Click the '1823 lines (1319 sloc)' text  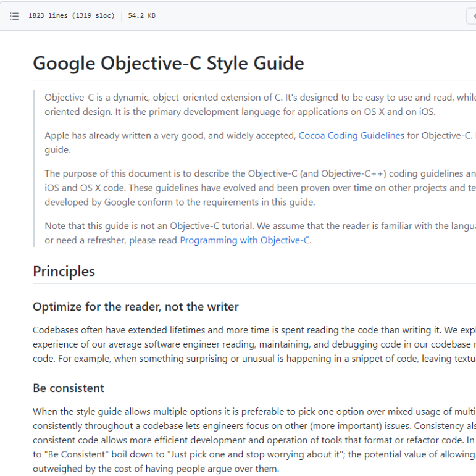tap(72, 16)
